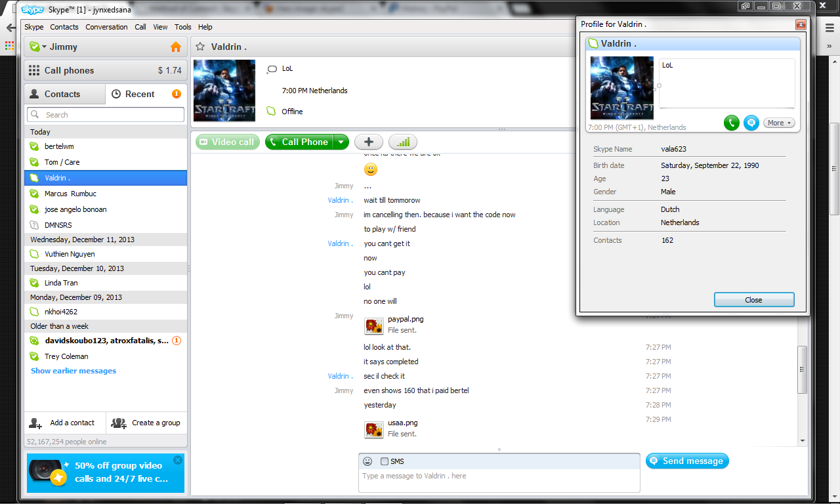Click Add a contact

[x=65, y=423]
